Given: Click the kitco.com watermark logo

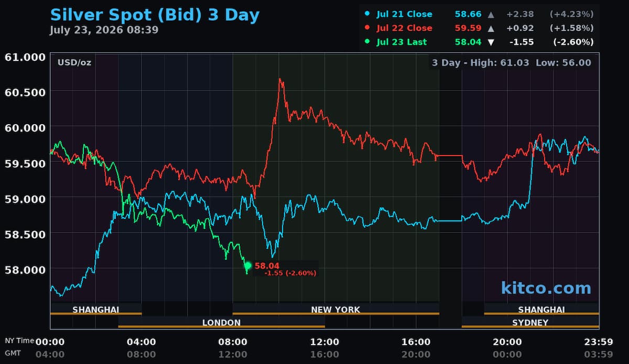Looking at the screenshot, I should click(x=546, y=288).
